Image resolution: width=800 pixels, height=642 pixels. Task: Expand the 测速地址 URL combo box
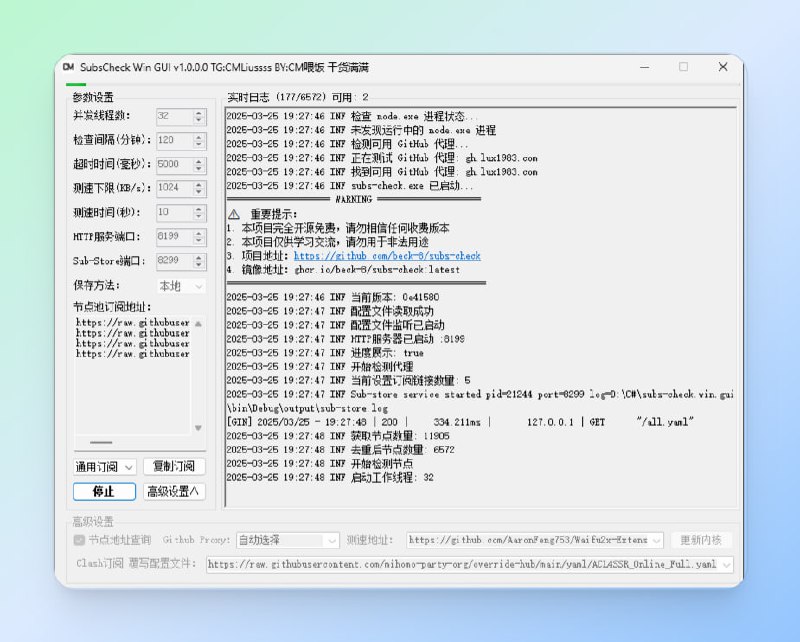tap(669, 540)
